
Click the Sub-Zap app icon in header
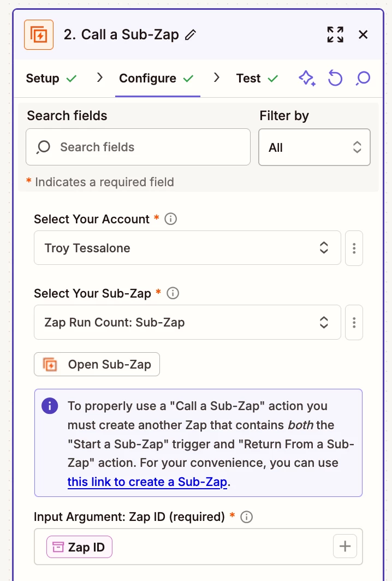pos(39,35)
